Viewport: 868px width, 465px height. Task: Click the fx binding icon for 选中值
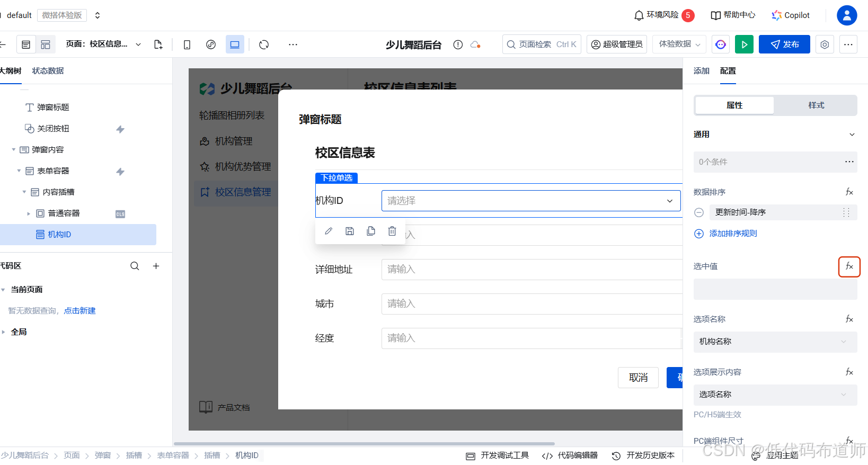(x=849, y=266)
